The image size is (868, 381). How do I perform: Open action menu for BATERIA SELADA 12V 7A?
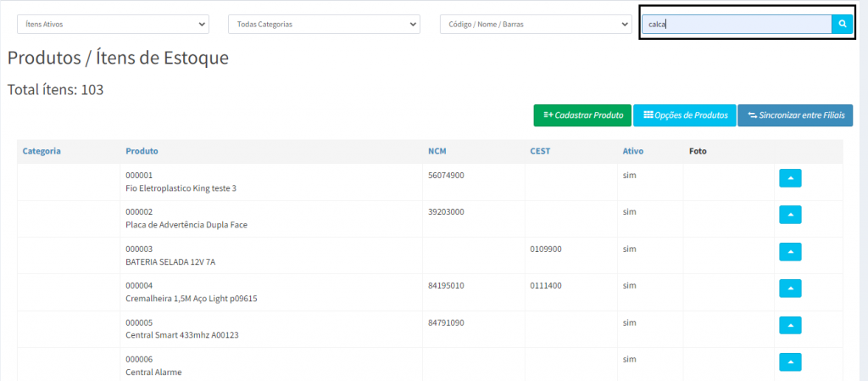coord(789,252)
